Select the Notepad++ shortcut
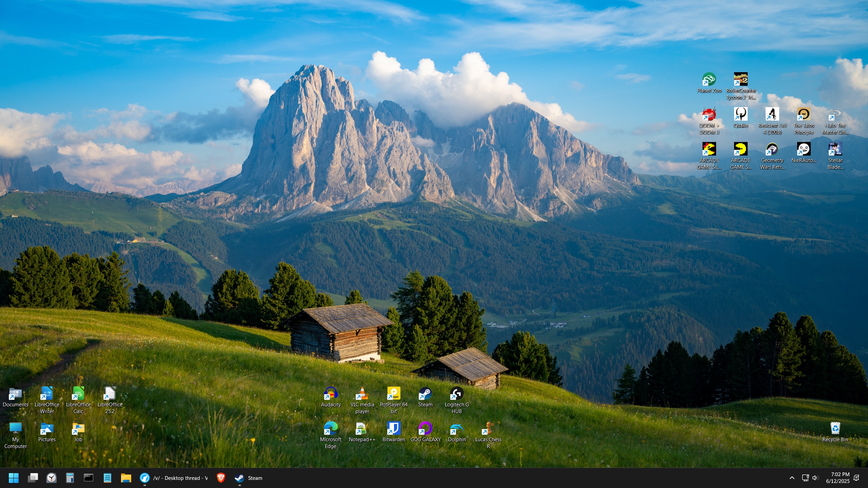This screenshot has height=488, width=868. point(362,432)
